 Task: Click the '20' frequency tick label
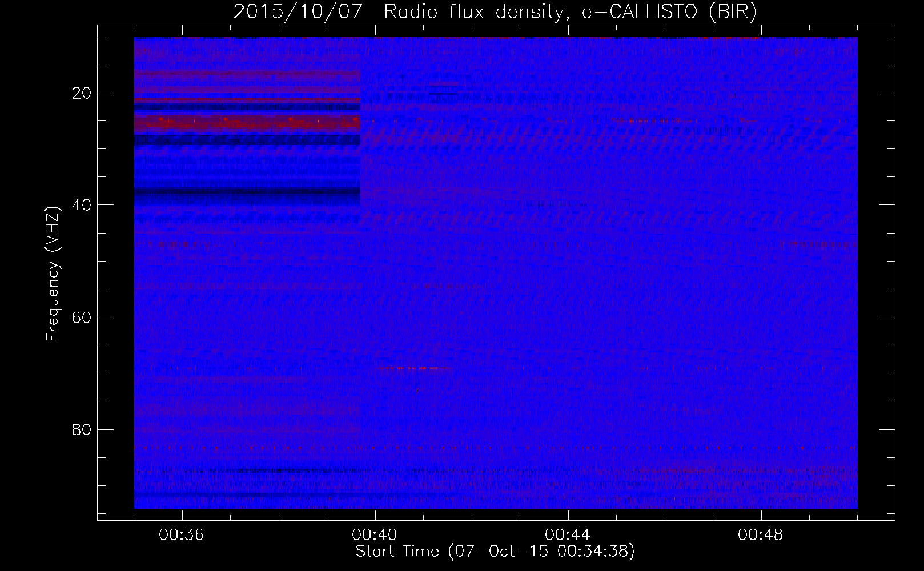pyautogui.click(x=82, y=94)
